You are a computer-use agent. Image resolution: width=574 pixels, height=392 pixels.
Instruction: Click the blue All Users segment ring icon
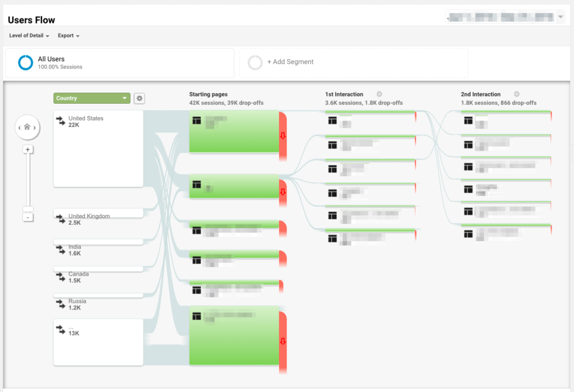[x=25, y=62]
